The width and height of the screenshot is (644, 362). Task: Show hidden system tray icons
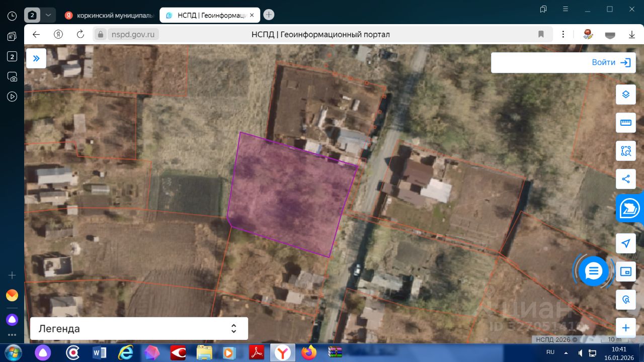(x=567, y=352)
